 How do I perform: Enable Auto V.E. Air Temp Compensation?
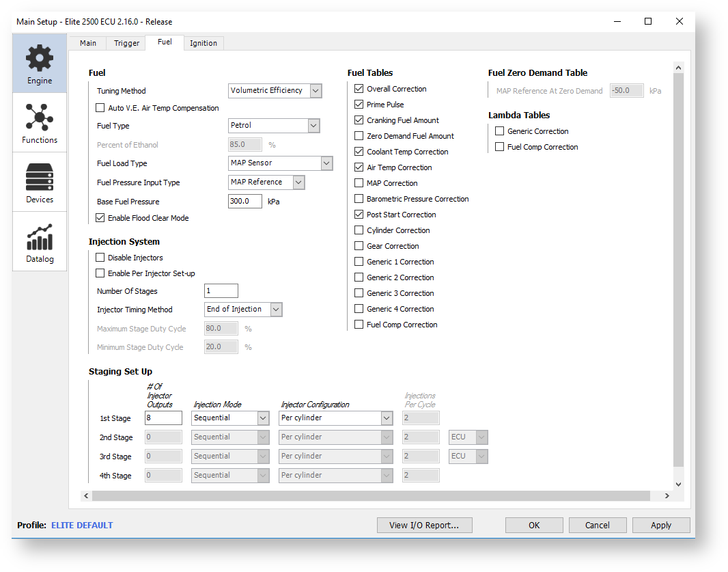(100, 108)
